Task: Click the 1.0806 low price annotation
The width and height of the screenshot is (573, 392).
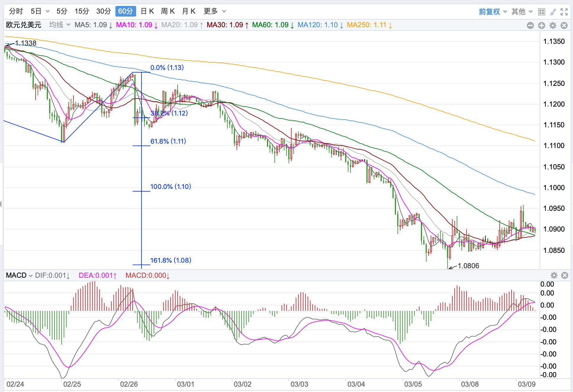Action: tap(469, 266)
